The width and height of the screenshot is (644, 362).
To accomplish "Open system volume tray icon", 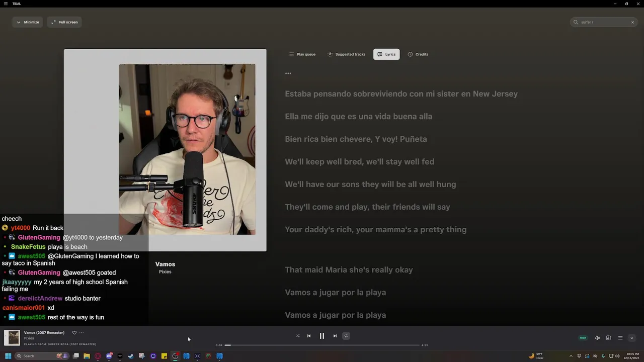I will [617, 356].
